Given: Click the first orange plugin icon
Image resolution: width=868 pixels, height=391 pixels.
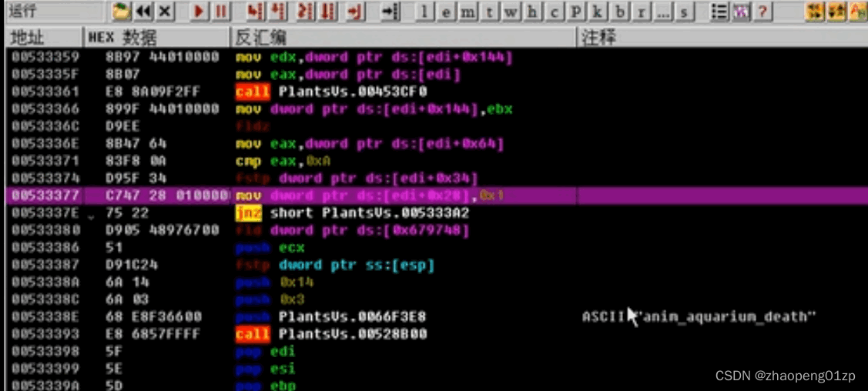Looking at the screenshot, I should pos(814,11).
